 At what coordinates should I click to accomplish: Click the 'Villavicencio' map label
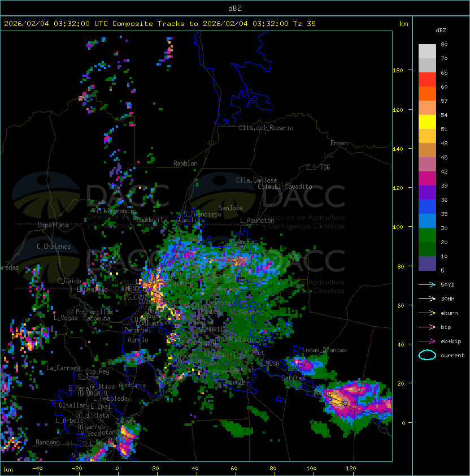click(x=114, y=211)
